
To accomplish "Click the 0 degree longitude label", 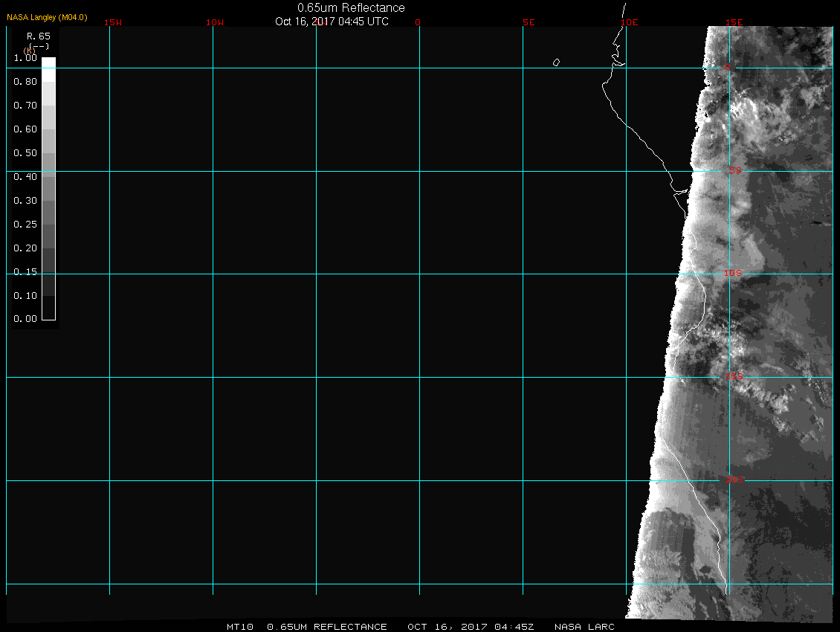I will [418, 22].
